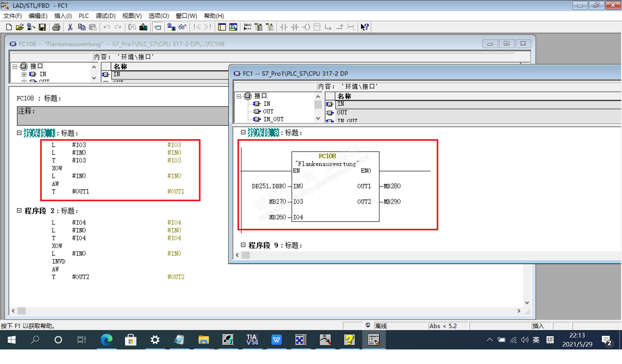Collapse 程序段 2 in FC108
The width and height of the screenshot is (622, 364).
click(19, 211)
